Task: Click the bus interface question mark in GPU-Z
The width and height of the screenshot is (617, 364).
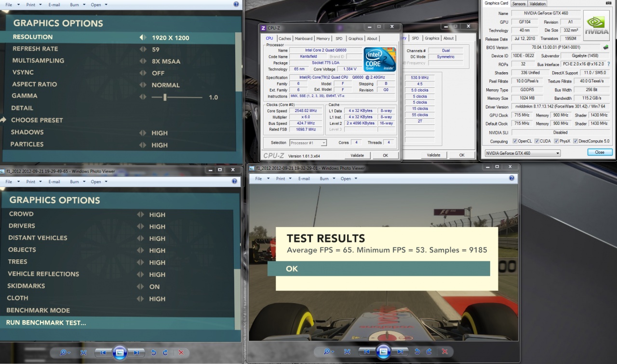Action: 609,64
